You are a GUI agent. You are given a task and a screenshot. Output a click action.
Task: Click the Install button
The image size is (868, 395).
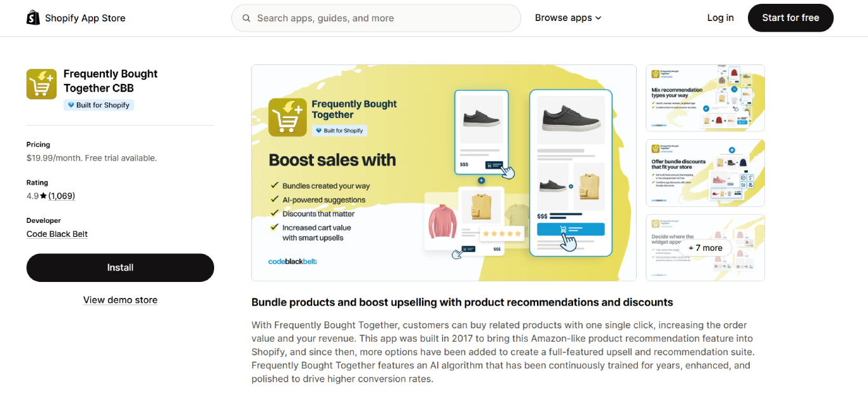click(120, 267)
